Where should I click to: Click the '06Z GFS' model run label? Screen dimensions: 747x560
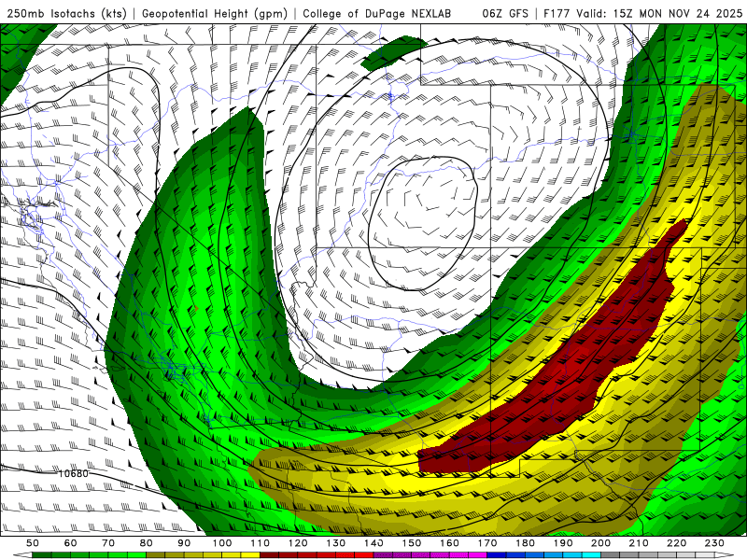coord(505,14)
